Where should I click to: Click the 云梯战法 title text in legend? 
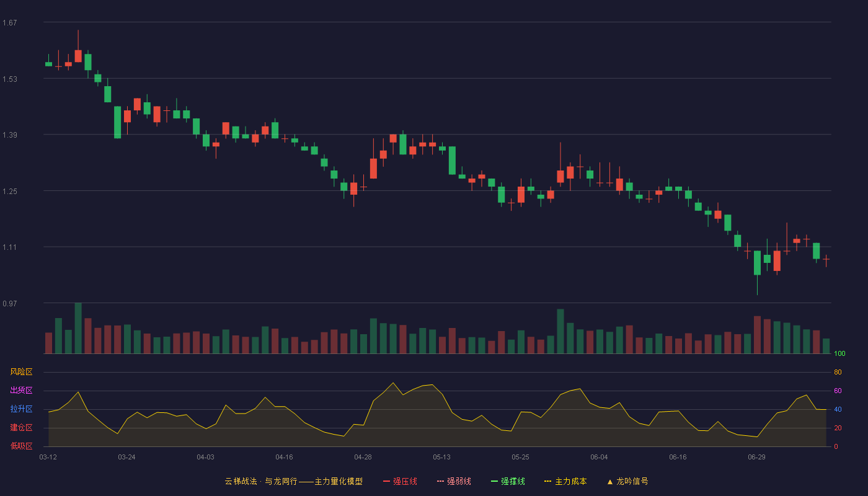click(x=241, y=481)
